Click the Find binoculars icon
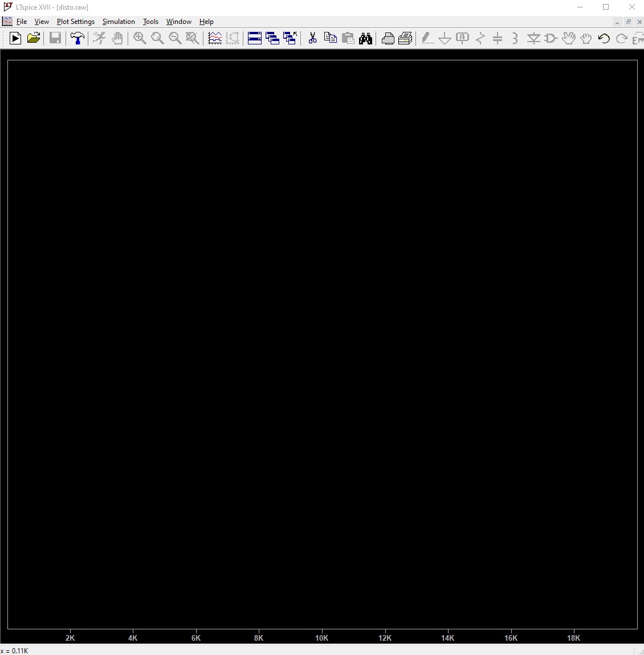The height and width of the screenshot is (655, 644). point(365,38)
